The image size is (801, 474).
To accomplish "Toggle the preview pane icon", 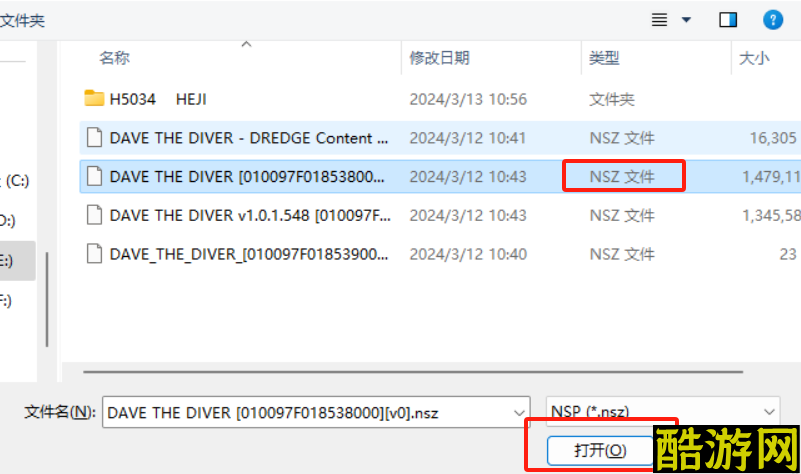I will (728, 20).
